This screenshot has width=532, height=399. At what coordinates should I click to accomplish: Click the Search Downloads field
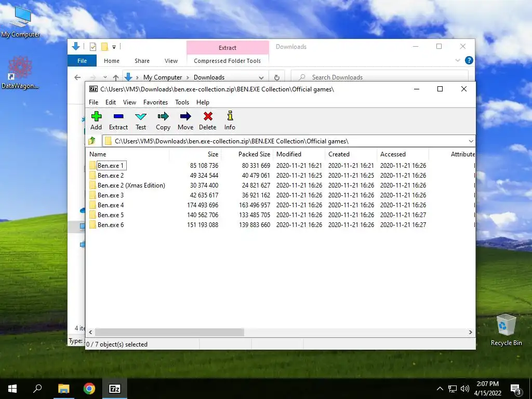(x=380, y=77)
